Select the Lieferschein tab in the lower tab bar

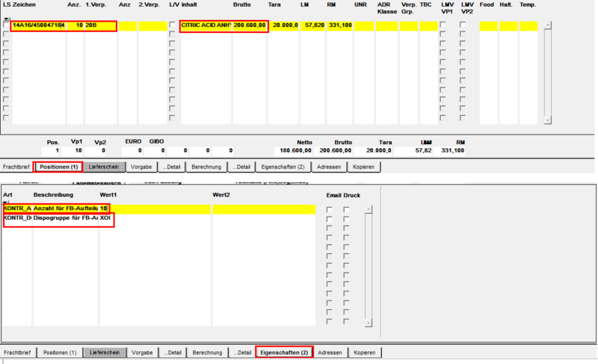tap(105, 353)
